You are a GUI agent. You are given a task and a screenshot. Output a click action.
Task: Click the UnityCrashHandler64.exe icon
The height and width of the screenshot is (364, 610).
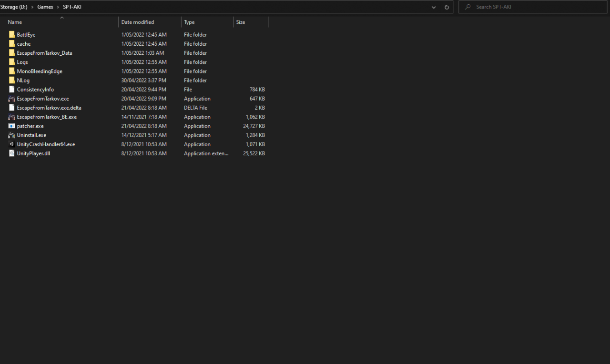(x=12, y=144)
